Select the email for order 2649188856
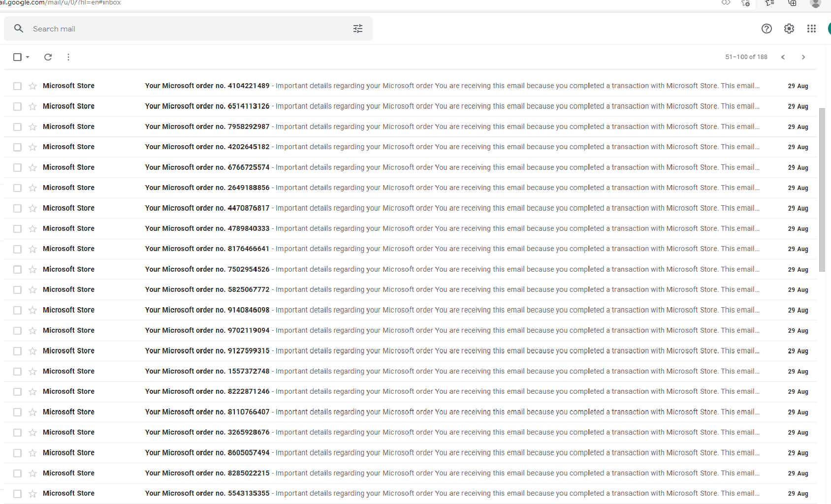 17,188
